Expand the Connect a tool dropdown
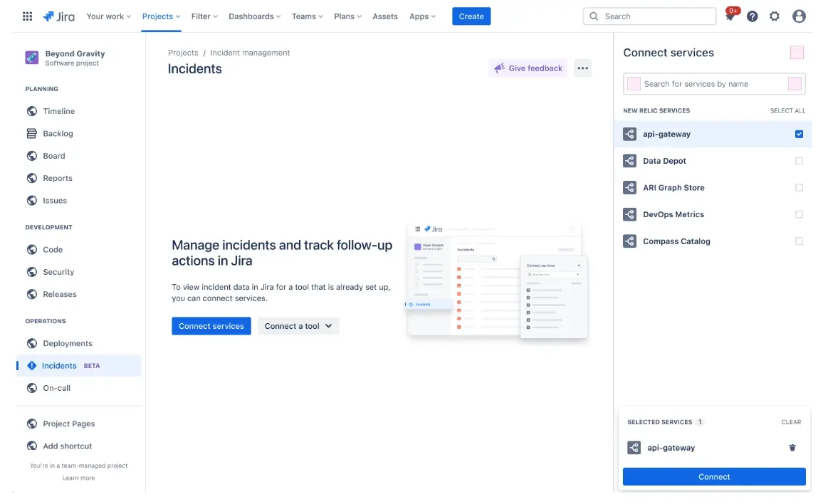This screenshot has width=823, height=504. [x=298, y=326]
